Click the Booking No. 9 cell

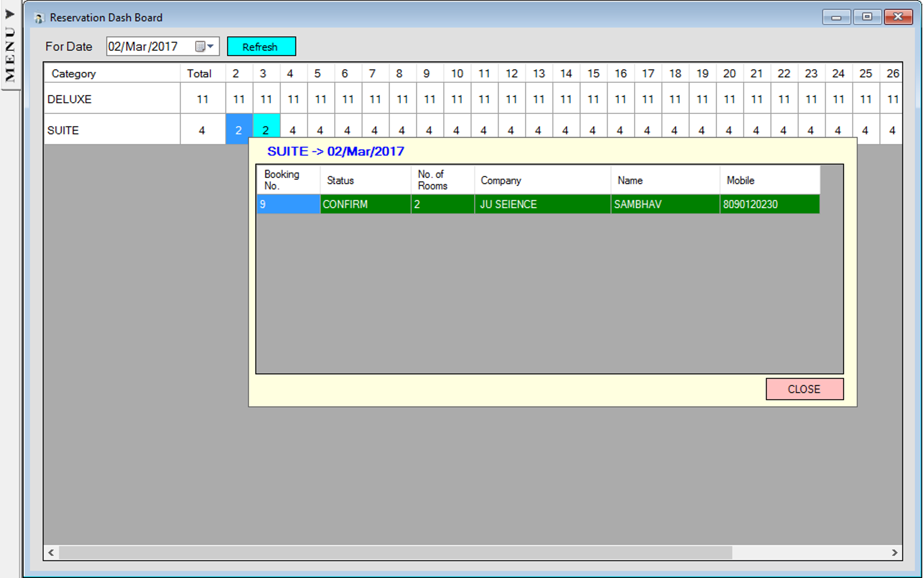(x=288, y=204)
